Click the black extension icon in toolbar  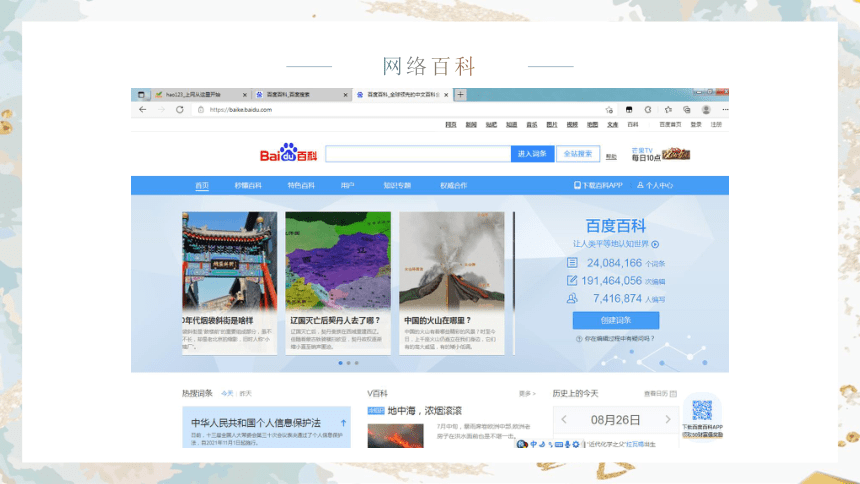pyautogui.click(x=629, y=110)
